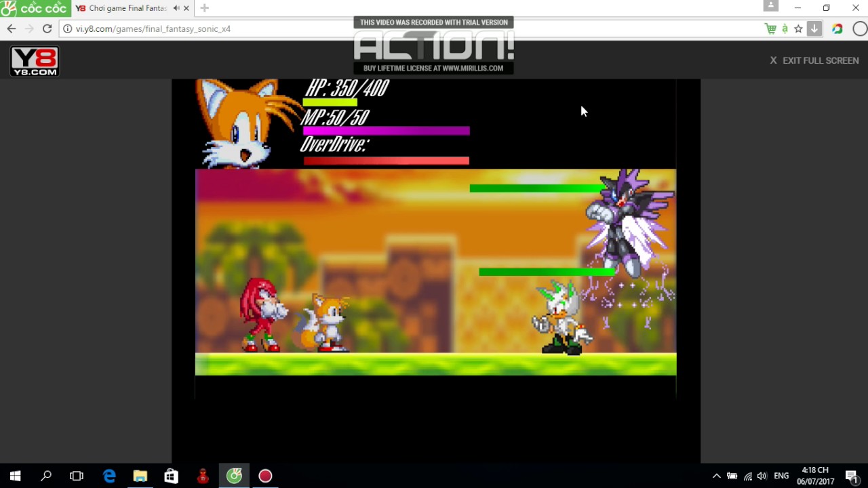
Task: Open the Action! recorder taskbar icon
Action: coord(265,476)
